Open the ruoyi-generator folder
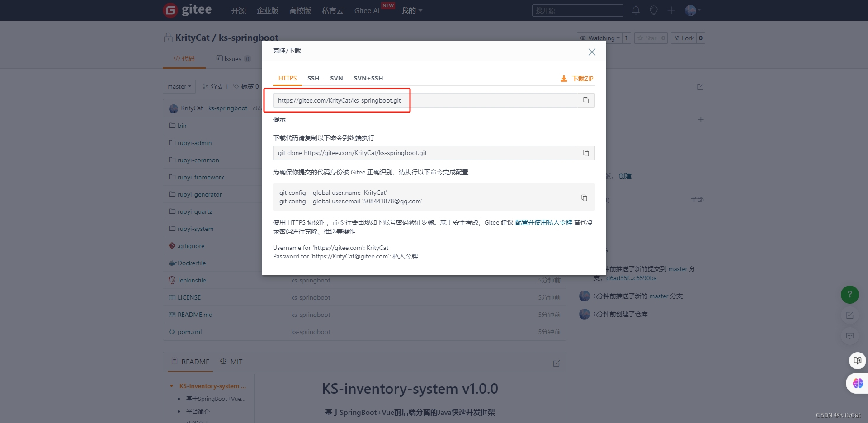 [199, 194]
